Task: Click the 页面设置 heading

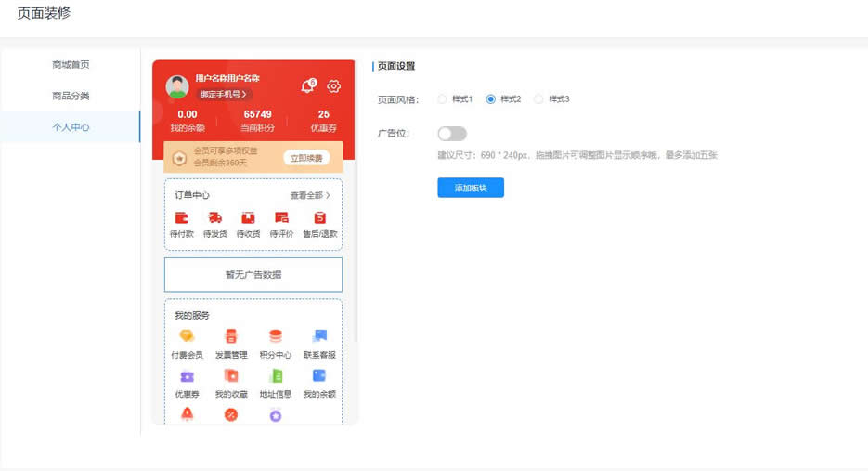Action: 395,66
